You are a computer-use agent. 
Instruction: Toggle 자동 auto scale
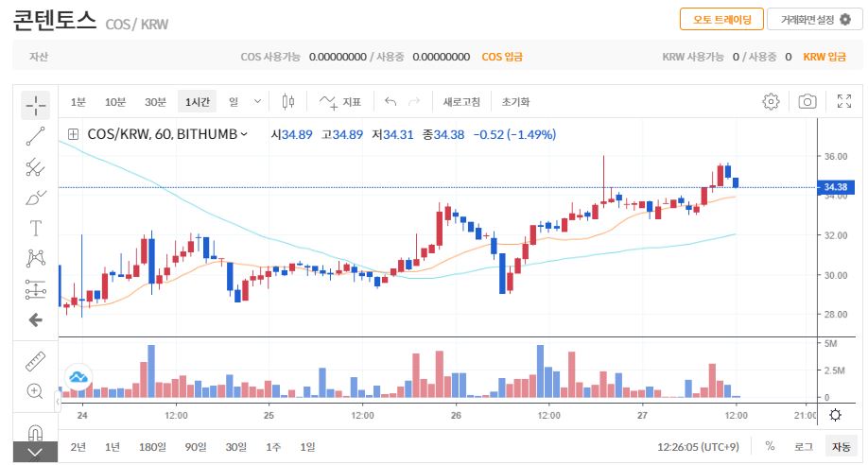point(841,446)
